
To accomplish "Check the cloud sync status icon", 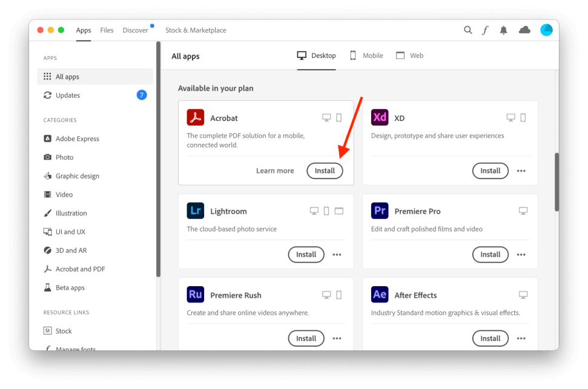I will click(x=524, y=30).
